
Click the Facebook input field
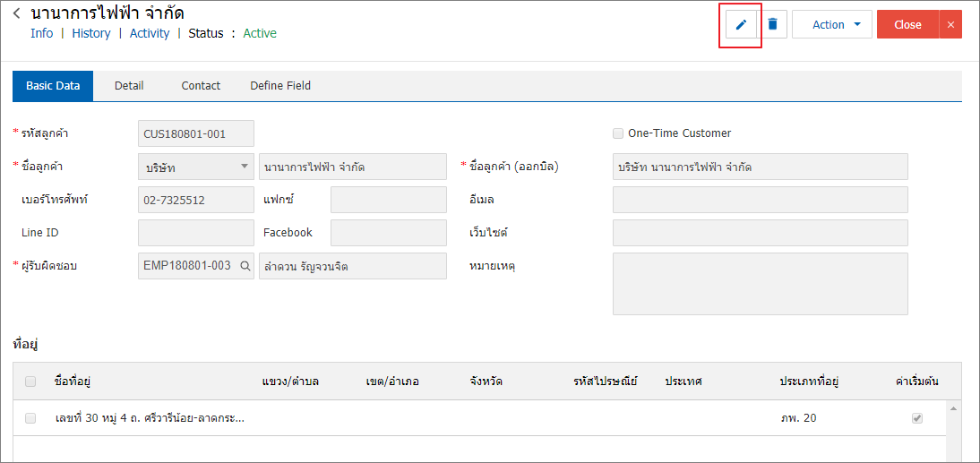point(388,233)
